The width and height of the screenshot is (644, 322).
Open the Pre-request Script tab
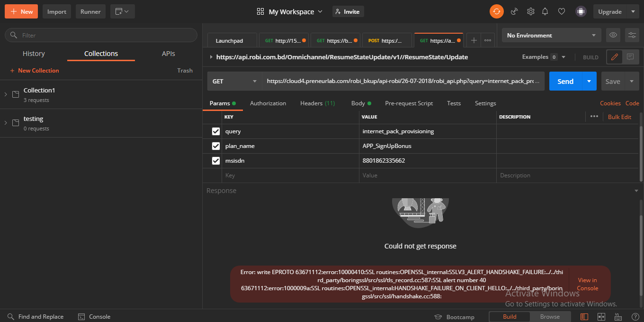pos(409,103)
